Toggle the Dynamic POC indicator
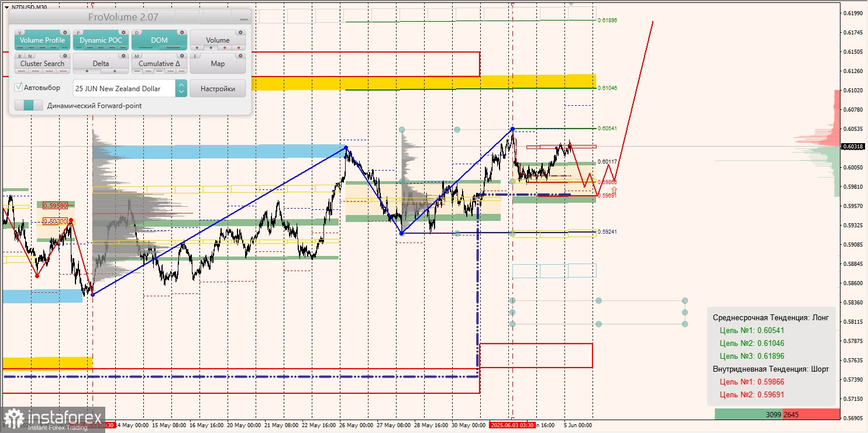The width and height of the screenshot is (868, 433). [x=101, y=40]
